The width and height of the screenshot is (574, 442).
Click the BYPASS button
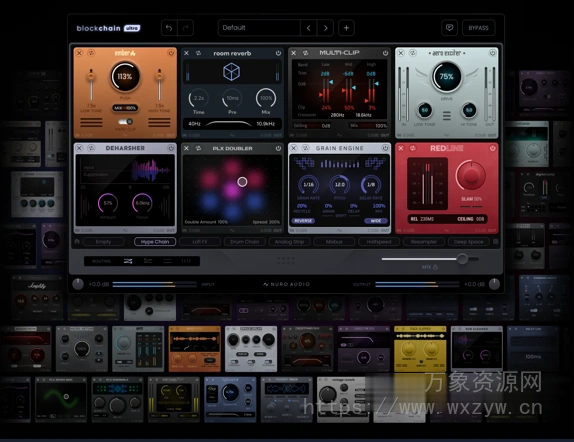478,28
